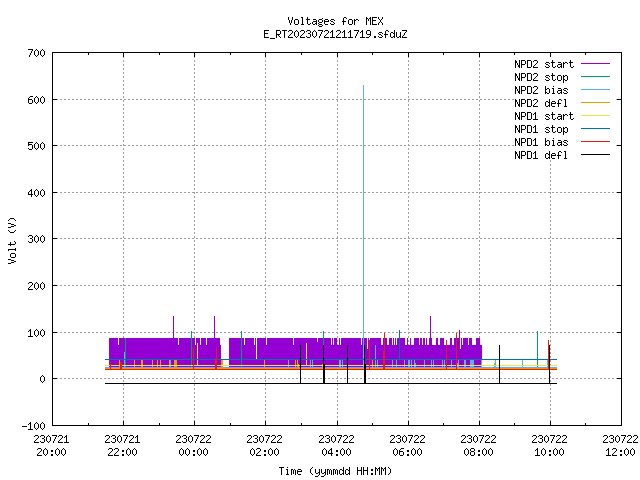Click the y-axis tick value 200
The height and width of the screenshot is (480, 640).
[36, 286]
